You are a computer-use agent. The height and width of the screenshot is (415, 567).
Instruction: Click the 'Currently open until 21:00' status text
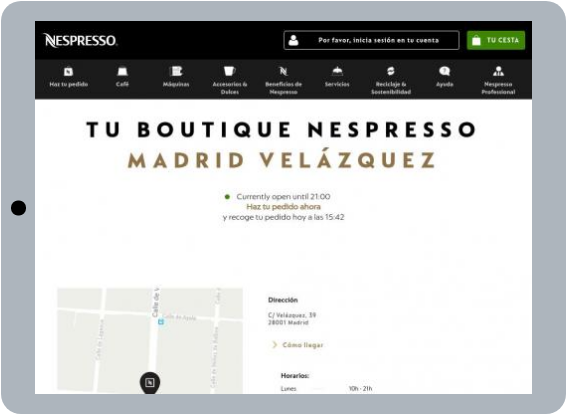tap(283, 197)
